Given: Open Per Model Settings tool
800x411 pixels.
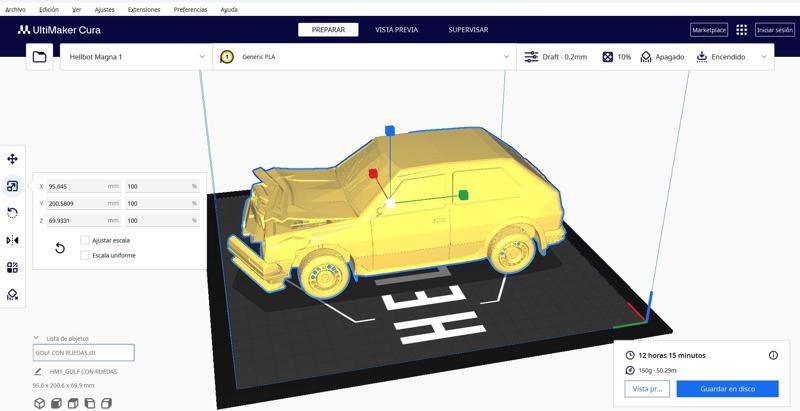Looking at the screenshot, I should (12, 267).
